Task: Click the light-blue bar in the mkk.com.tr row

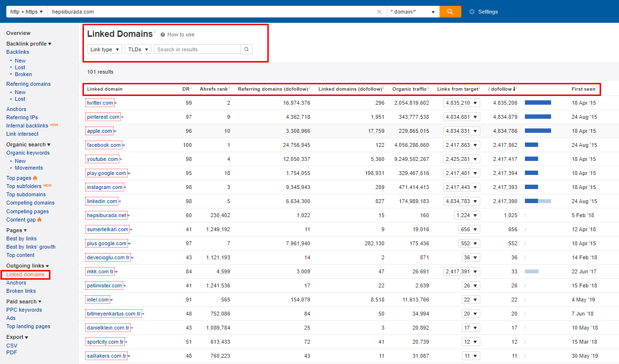Action: tap(532, 271)
